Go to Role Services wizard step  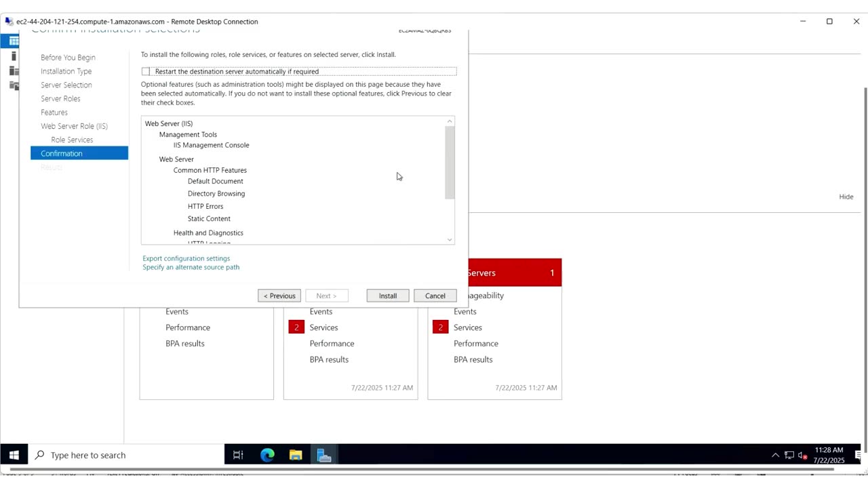pyautogui.click(x=72, y=140)
